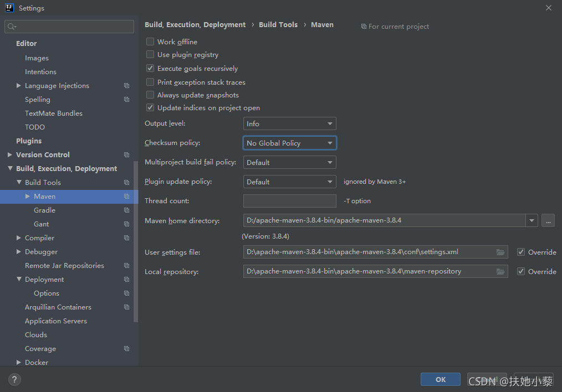Expand the Docker node
The width and height of the screenshot is (562, 392).
pos(19,362)
